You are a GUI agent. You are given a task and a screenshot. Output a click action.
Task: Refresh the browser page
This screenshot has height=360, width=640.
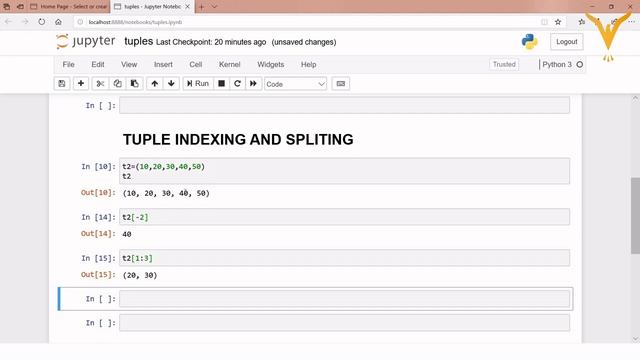tap(42, 22)
